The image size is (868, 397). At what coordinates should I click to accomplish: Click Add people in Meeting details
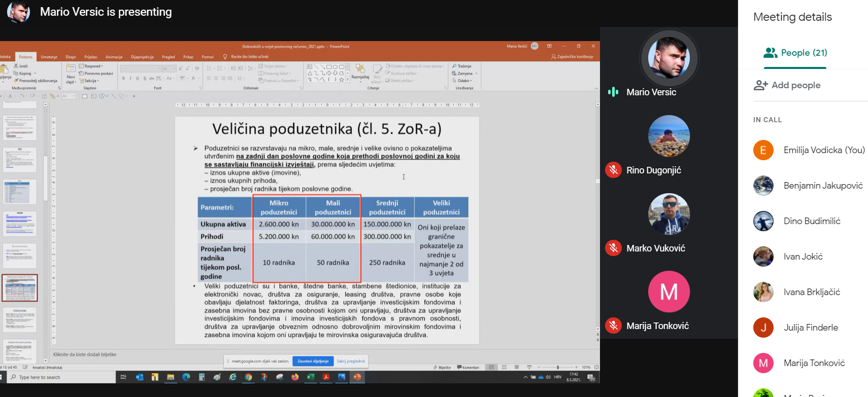tap(787, 85)
